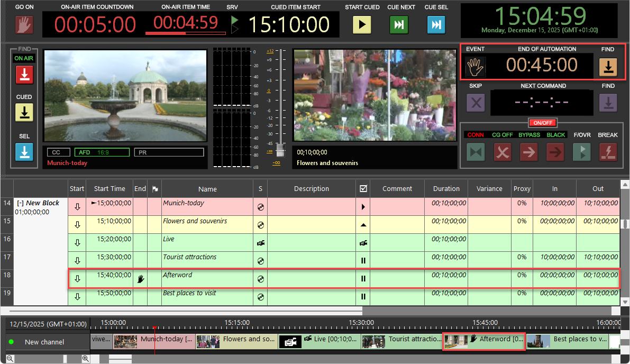This screenshot has width=630, height=364.
Task: Click the BREAK button
Action: point(608,152)
